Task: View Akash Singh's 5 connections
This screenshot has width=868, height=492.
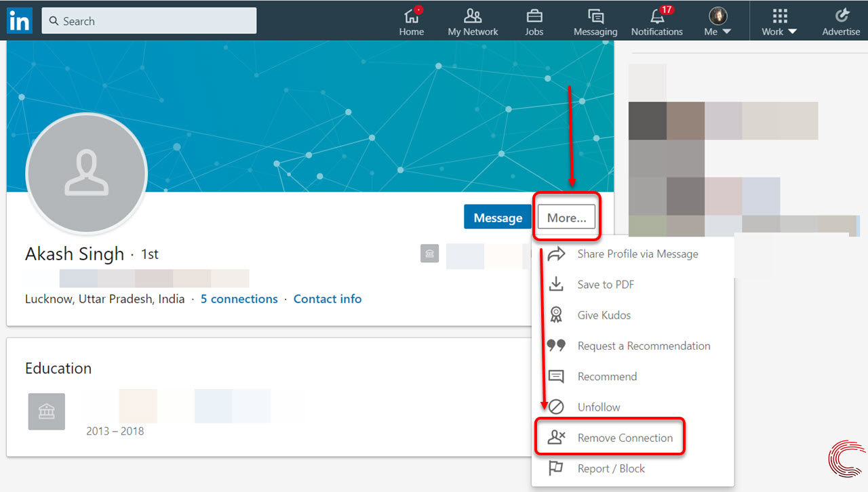Action: click(x=239, y=298)
